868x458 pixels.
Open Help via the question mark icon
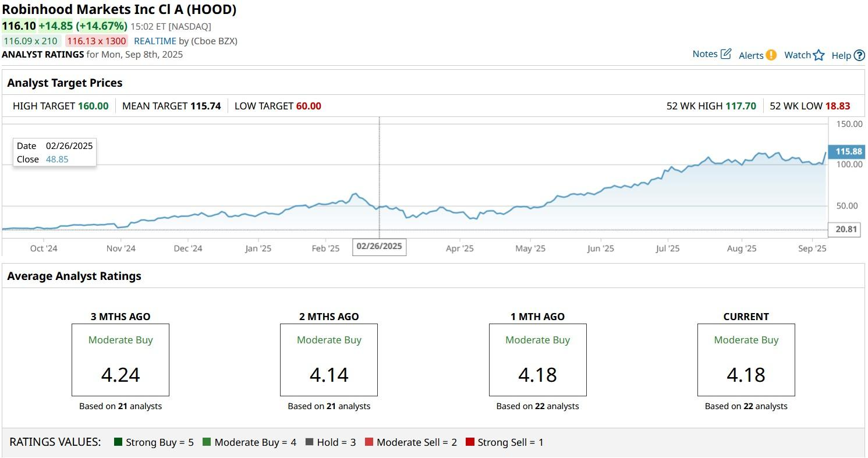pos(859,56)
